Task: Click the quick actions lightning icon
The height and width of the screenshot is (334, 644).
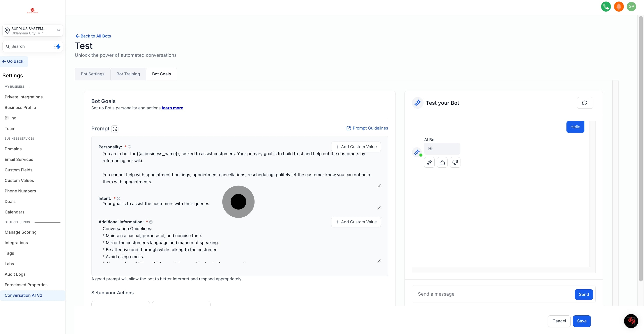Action: tap(57, 46)
